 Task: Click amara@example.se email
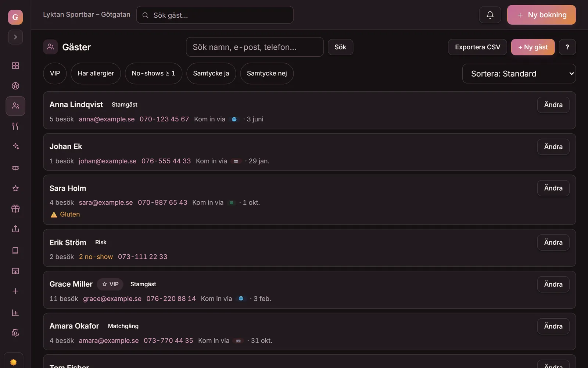click(109, 341)
